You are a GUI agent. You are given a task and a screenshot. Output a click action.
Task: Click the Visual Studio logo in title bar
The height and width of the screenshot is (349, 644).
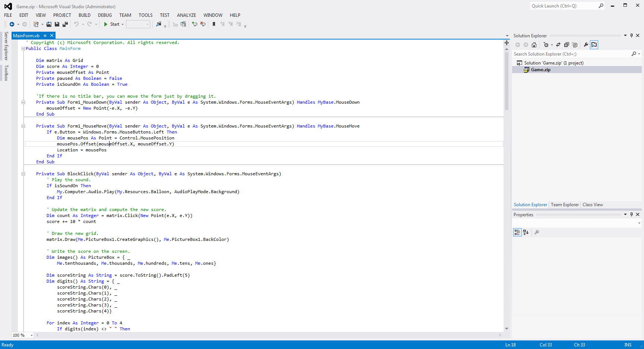[8, 6]
